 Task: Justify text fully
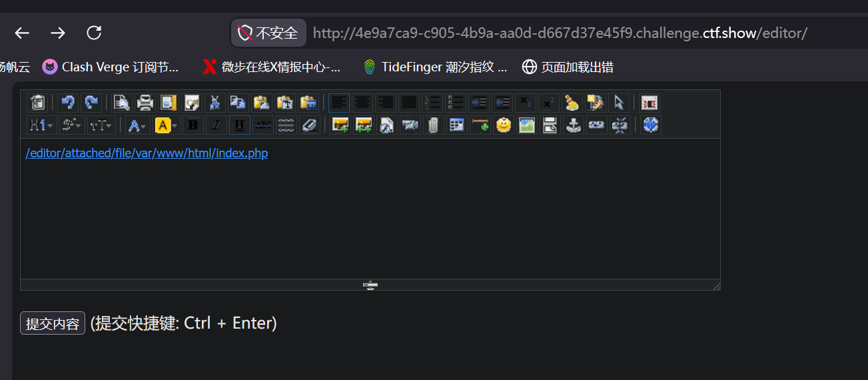tap(409, 103)
